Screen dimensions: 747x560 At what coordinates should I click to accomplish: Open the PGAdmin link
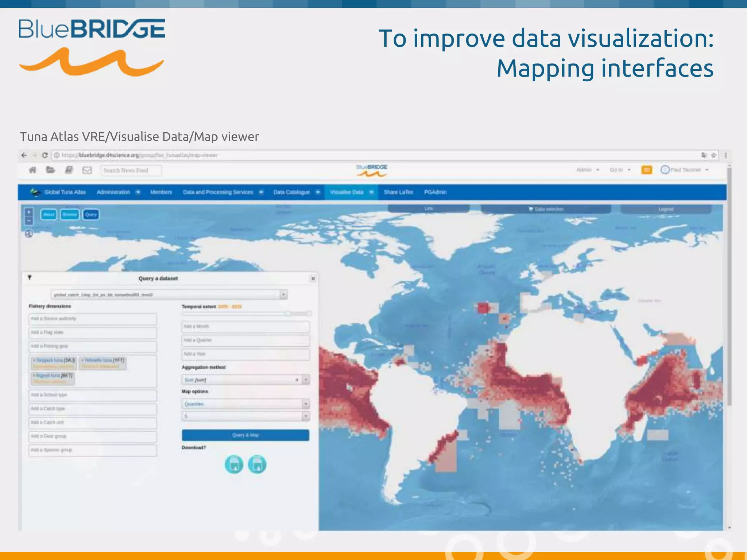(435, 192)
